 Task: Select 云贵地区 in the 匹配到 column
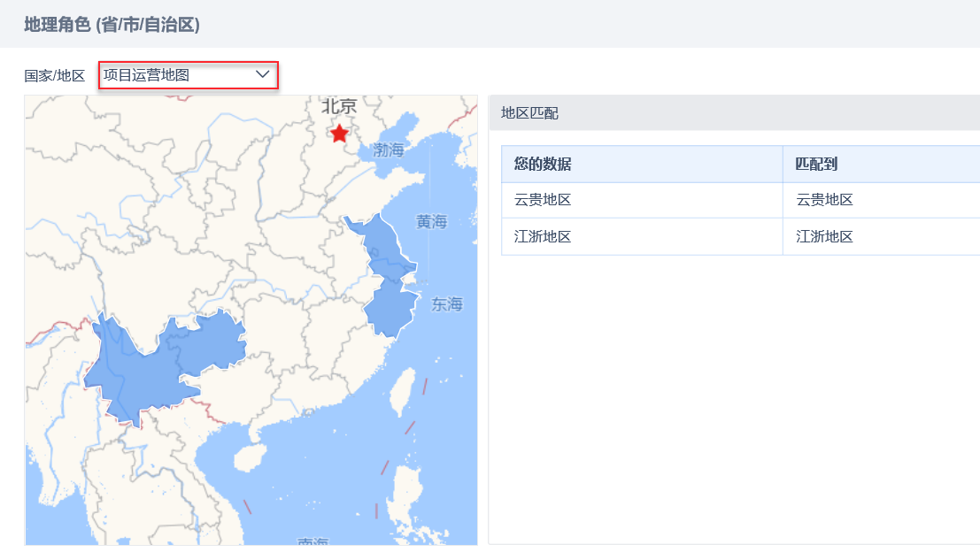tap(824, 200)
